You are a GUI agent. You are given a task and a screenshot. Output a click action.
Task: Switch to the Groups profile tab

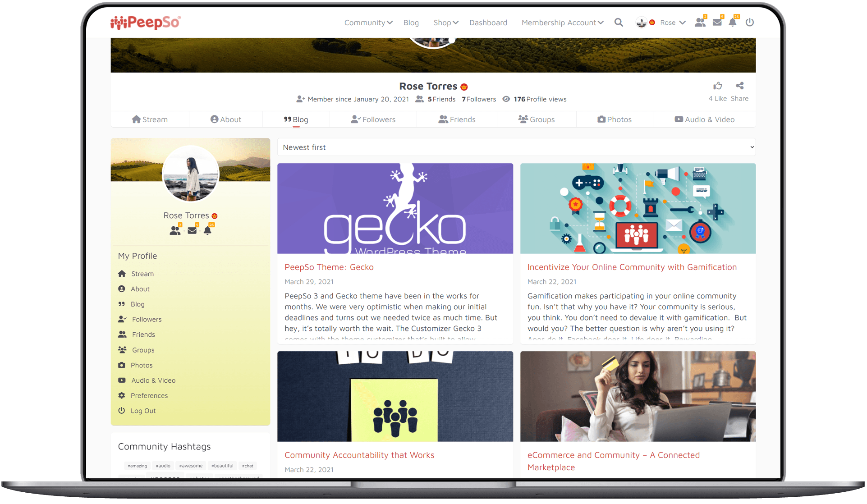tap(537, 119)
